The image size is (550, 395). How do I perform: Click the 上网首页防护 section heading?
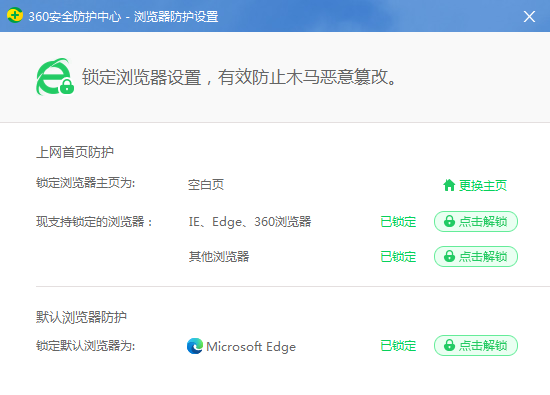point(75,152)
